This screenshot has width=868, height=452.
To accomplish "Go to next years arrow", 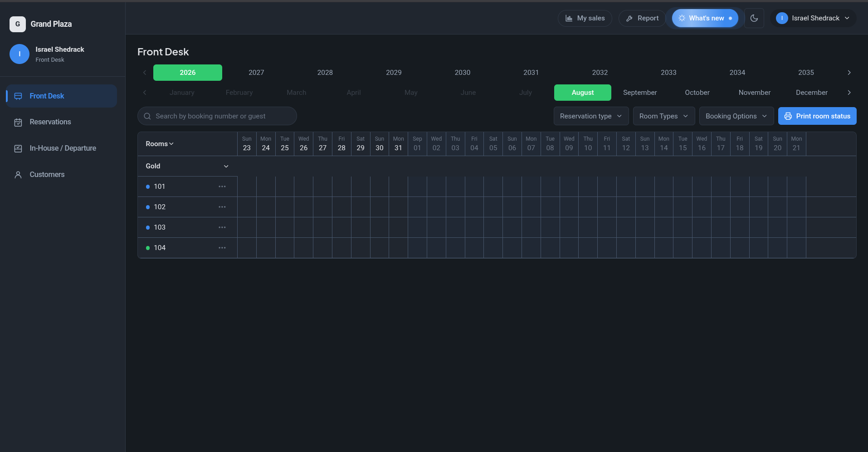I will [x=849, y=73].
